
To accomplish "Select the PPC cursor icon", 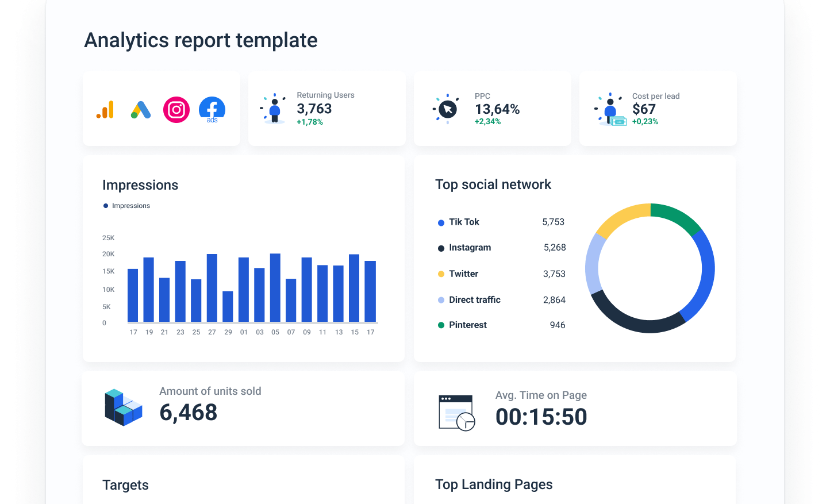I will [x=447, y=109].
